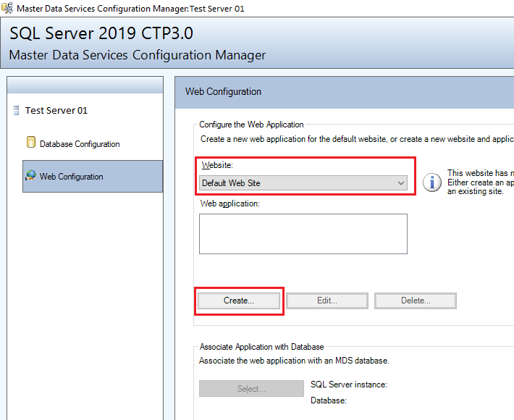This screenshot has width=514, height=420.
Task: Click the blue information icon beside Website dropdown
Action: [432, 182]
